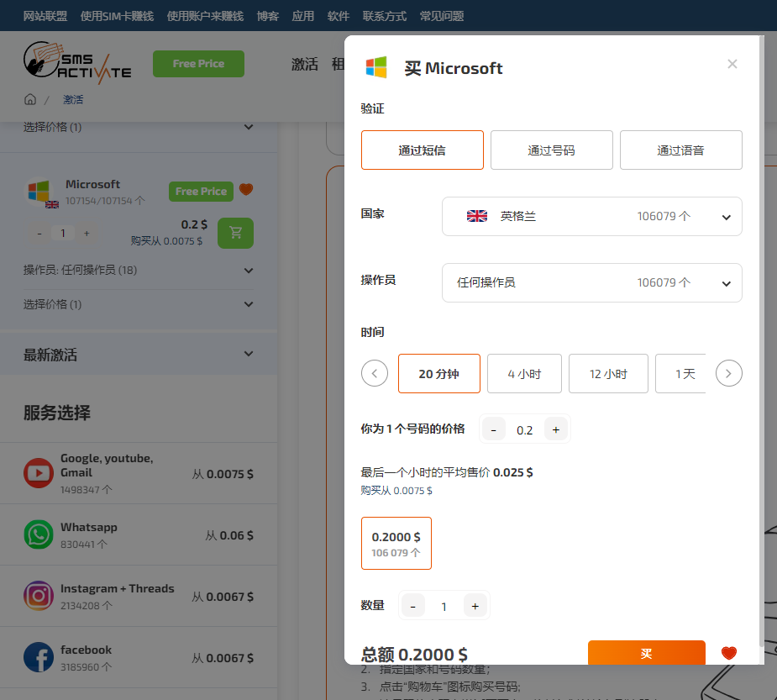The height and width of the screenshot is (700, 777).
Task: Select verification 通过号码
Action: tap(552, 150)
